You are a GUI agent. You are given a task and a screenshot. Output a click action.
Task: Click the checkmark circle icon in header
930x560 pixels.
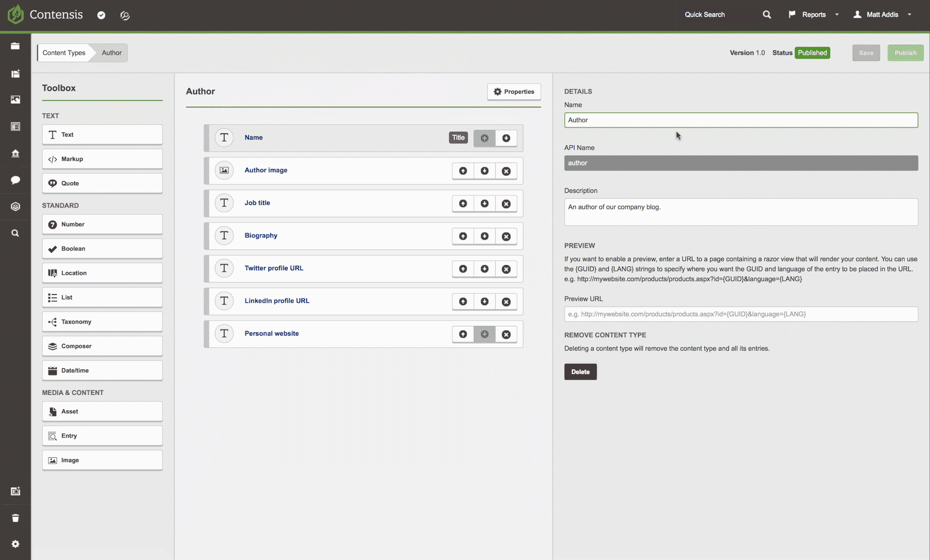pyautogui.click(x=101, y=15)
